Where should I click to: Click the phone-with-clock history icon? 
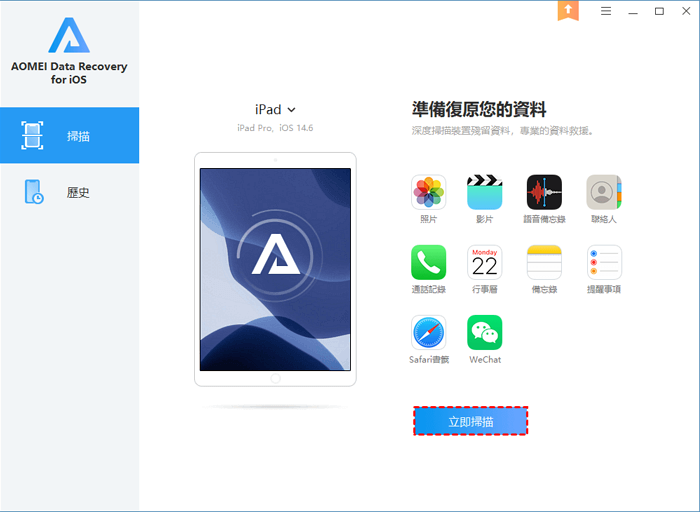point(34,192)
